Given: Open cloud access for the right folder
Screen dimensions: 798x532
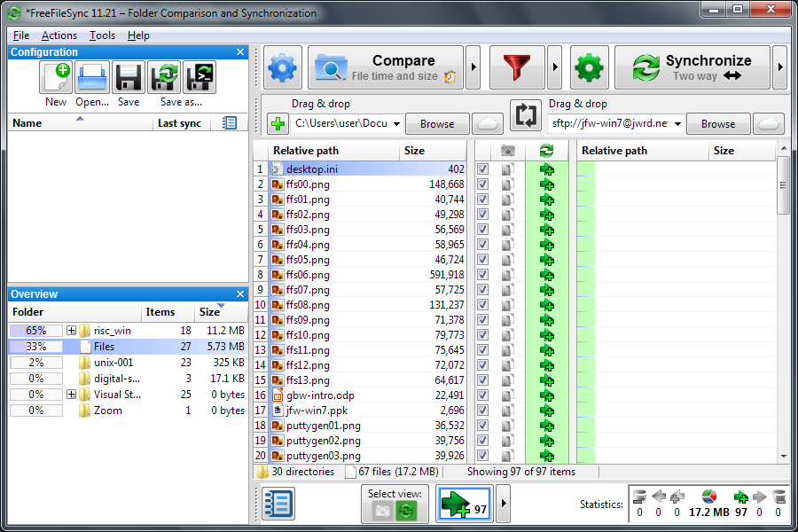Looking at the screenshot, I should pos(769,124).
